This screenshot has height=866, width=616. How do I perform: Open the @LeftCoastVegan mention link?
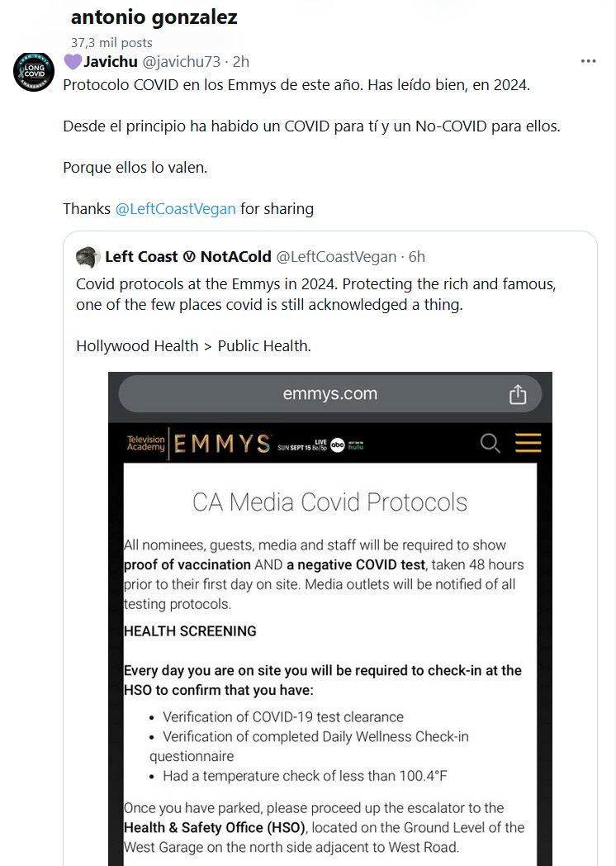pos(175,208)
